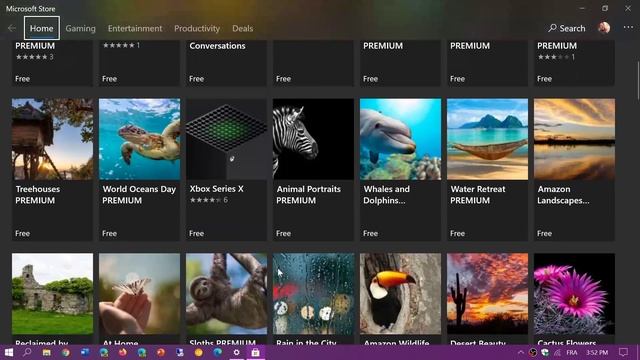
Task: Click the Water Retreat PREMIUM title
Action: pos(478,195)
